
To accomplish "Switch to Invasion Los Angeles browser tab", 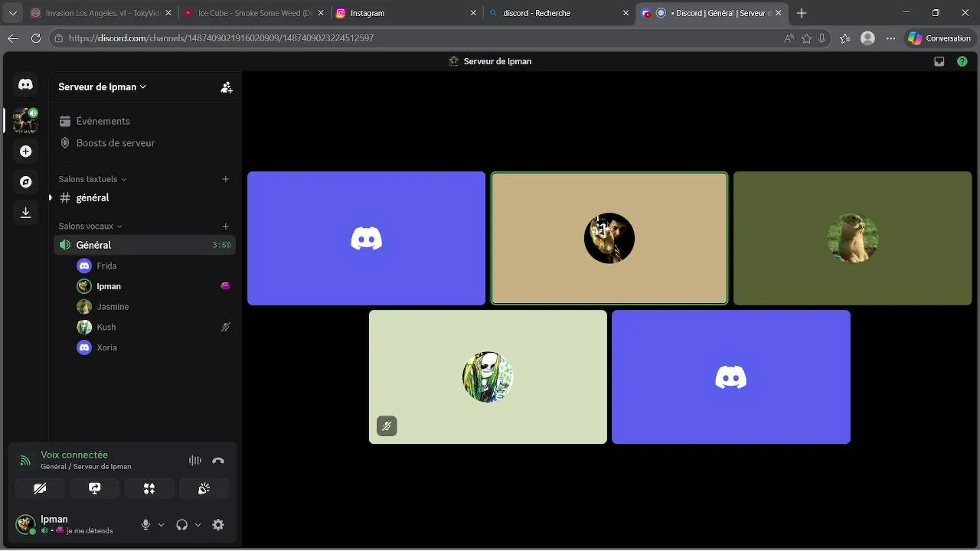I will click(x=100, y=13).
